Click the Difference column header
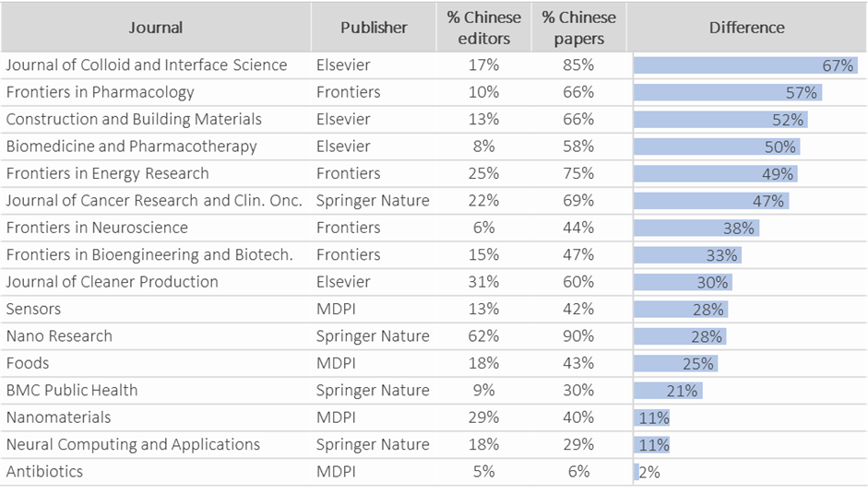 point(746,28)
